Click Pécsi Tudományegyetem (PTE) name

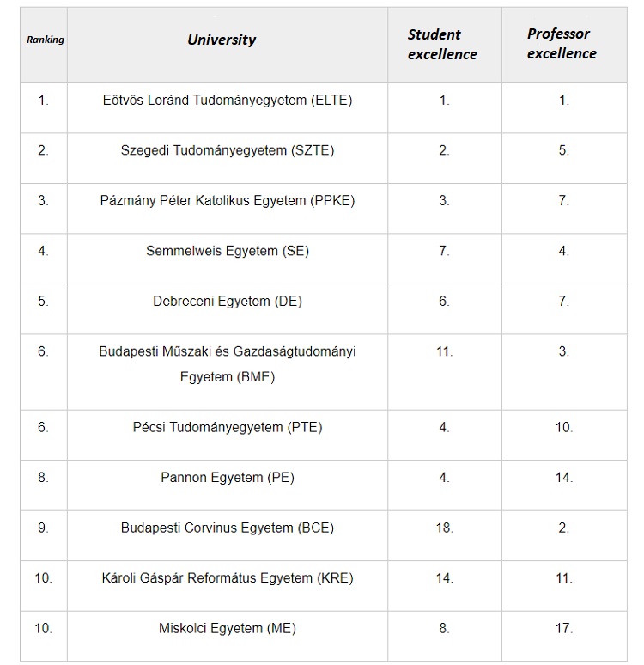click(x=228, y=427)
